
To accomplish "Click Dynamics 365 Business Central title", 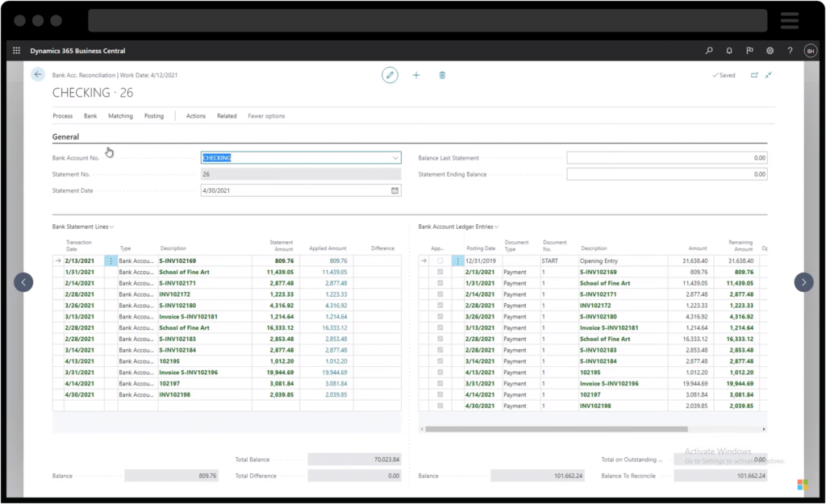I will (x=77, y=51).
